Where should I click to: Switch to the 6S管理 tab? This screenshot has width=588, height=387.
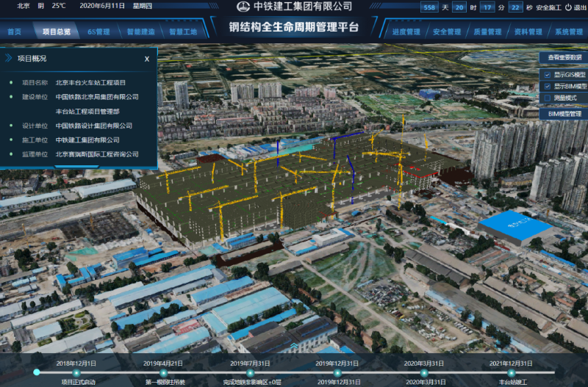(x=98, y=32)
